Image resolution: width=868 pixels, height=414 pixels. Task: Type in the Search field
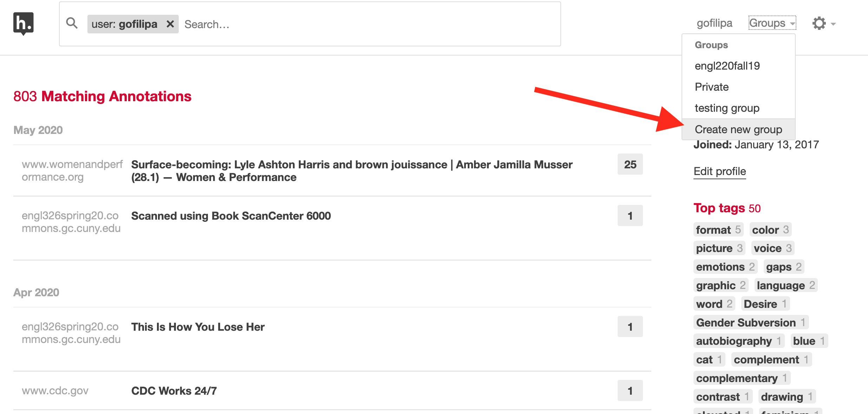tap(369, 24)
